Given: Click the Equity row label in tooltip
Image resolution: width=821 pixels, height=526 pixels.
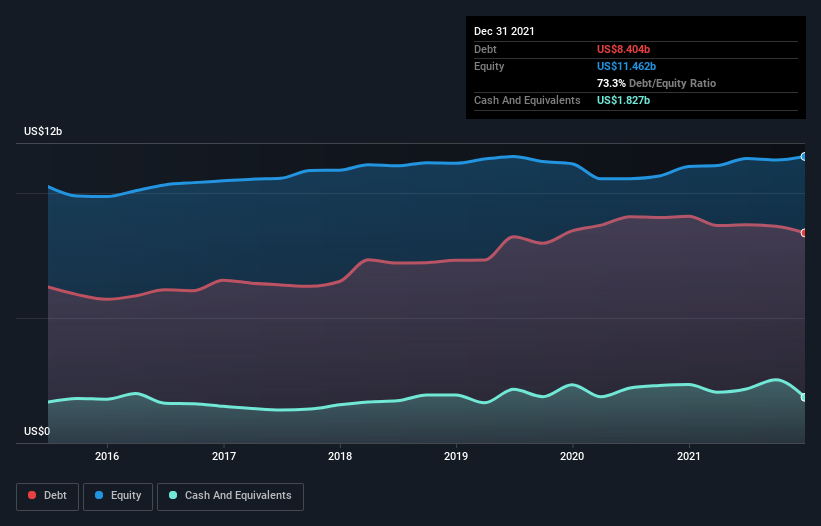Looking at the screenshot, I should coord(489,66).
